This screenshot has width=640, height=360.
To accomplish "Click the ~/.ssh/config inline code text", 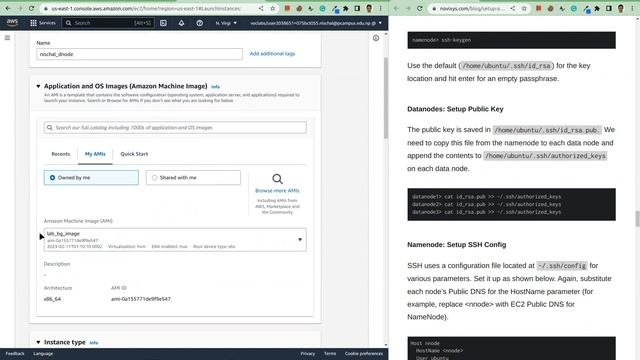I will (x=562, y=266).
